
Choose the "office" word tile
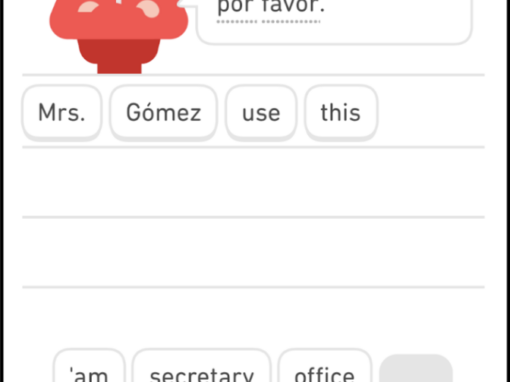click(x=325, y=367)
